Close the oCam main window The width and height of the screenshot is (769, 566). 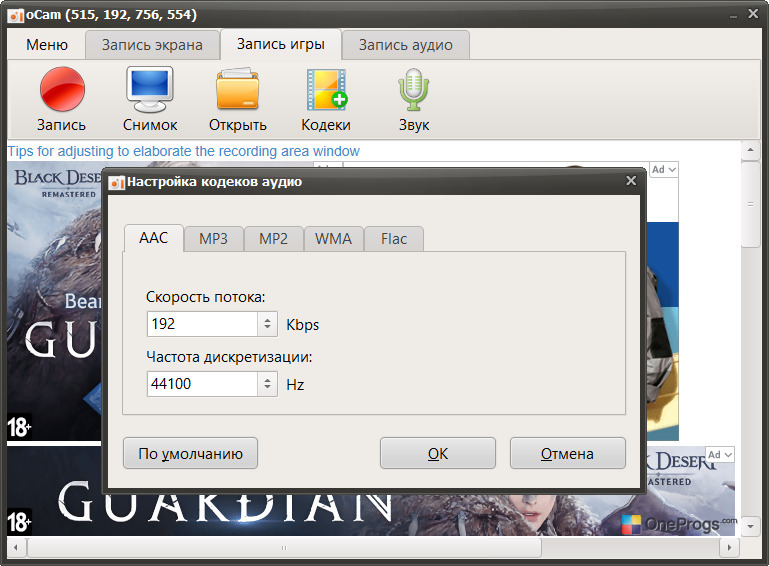click(x=753, y=14)
